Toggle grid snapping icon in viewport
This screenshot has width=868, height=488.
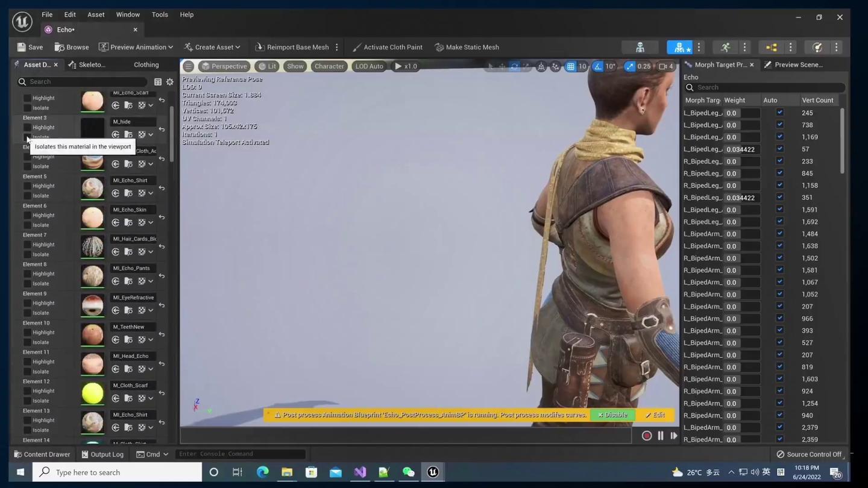(570, 66)
